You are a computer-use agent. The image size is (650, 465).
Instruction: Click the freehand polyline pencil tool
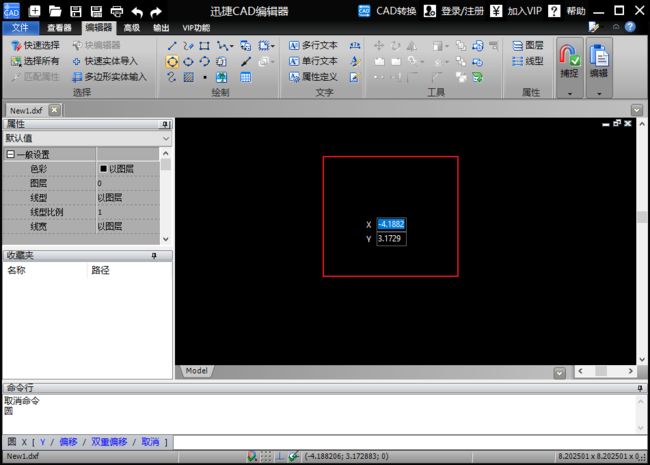tap(189, 46)
